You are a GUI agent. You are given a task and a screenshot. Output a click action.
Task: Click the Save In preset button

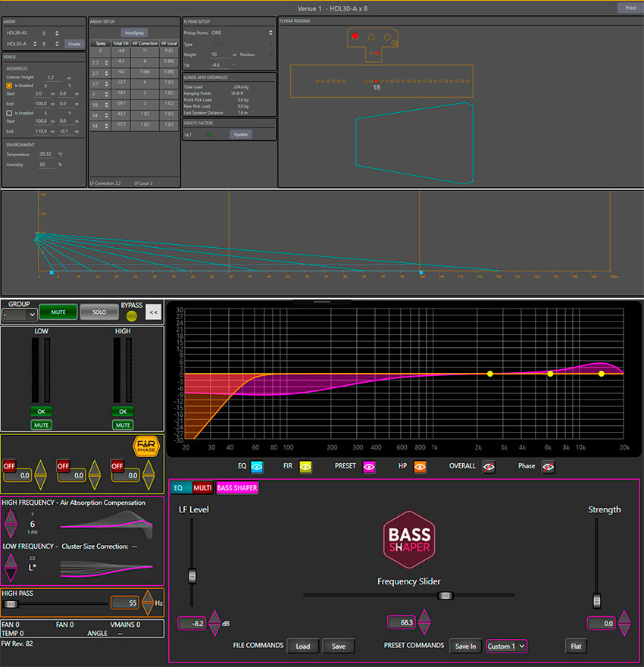point(465,646)
